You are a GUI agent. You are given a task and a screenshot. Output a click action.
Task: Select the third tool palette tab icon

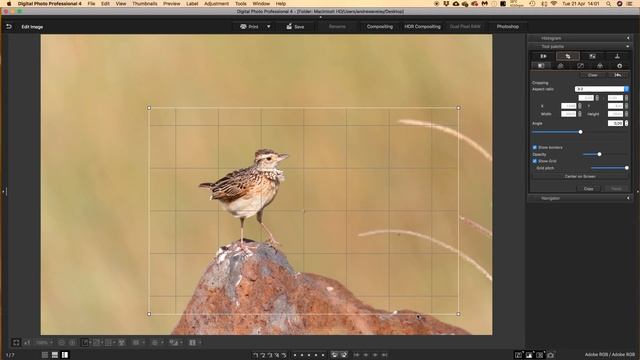pos(592,56)
